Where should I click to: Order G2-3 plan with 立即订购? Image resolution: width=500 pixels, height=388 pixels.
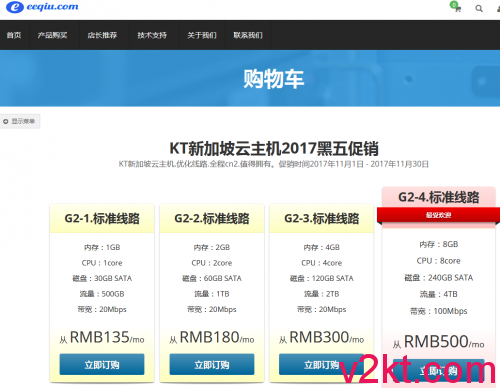click(321, 364)
